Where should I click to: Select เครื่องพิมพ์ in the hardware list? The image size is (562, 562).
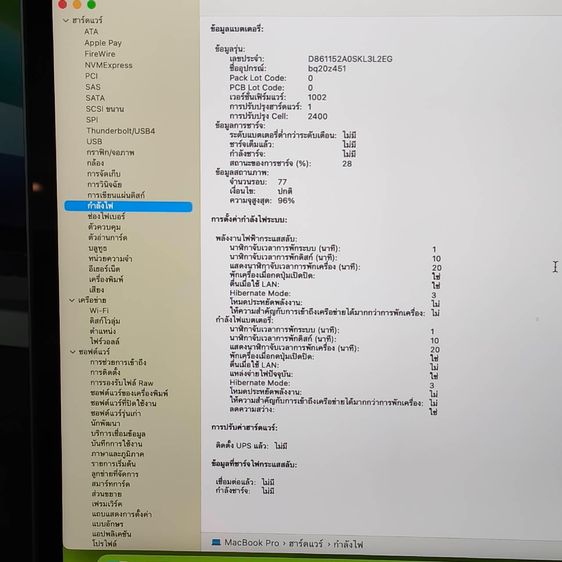coord(106,280)
